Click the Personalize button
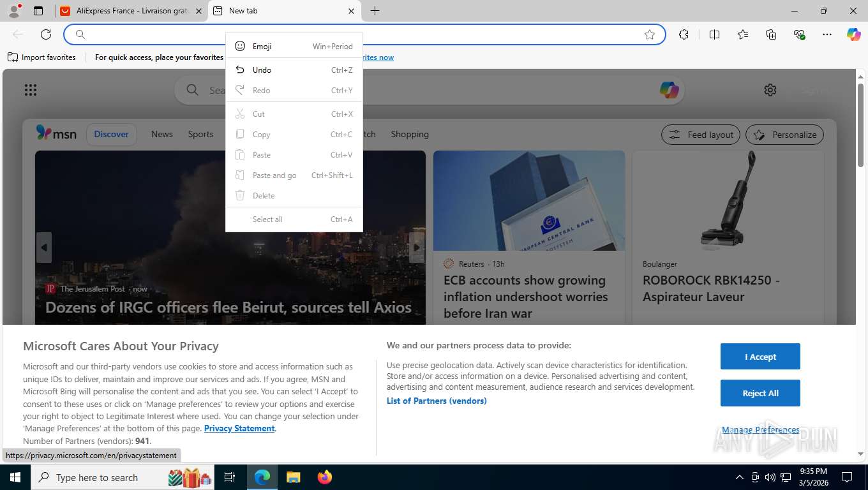This screenshot has height=490, width=868. [x=785, y=135]
